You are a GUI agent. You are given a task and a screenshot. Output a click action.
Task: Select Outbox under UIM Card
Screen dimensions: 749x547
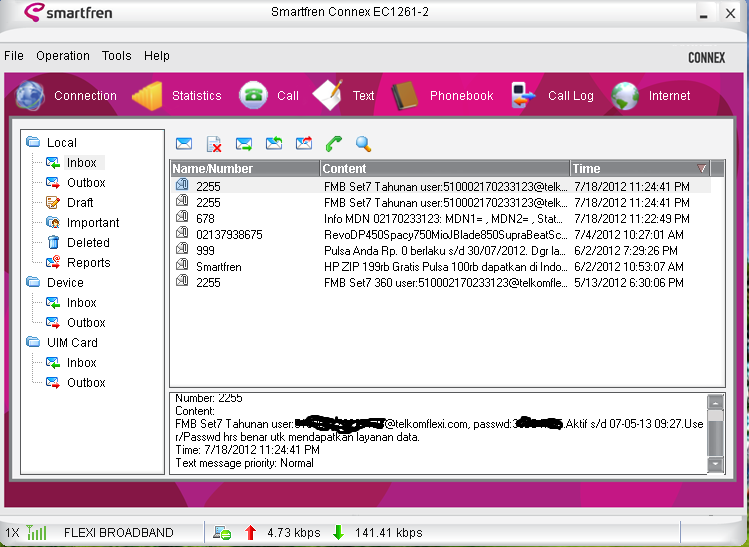point(86,383)
